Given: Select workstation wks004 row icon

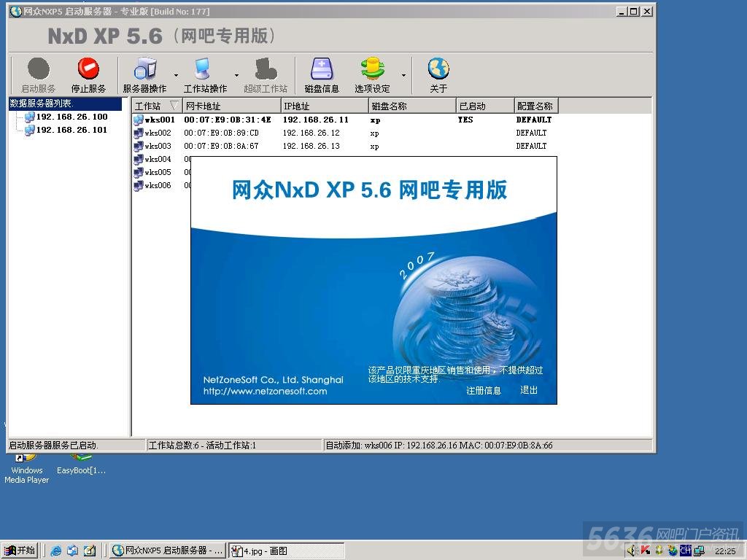Looking at the screenshot, I should click(x=138, y=159).
